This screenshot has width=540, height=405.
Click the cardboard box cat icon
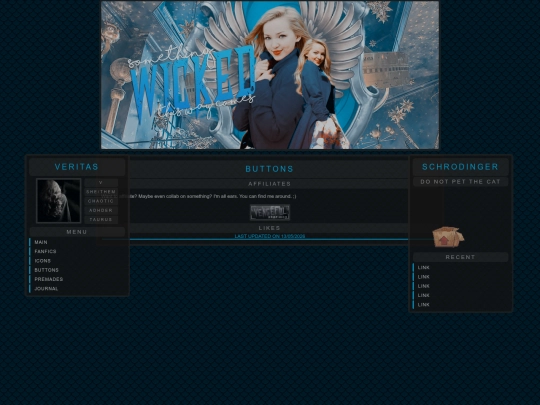[x=448, y=237]
